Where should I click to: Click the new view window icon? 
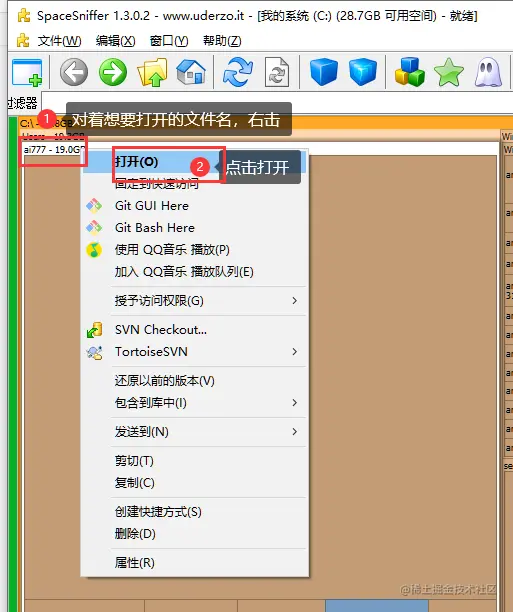27,73
